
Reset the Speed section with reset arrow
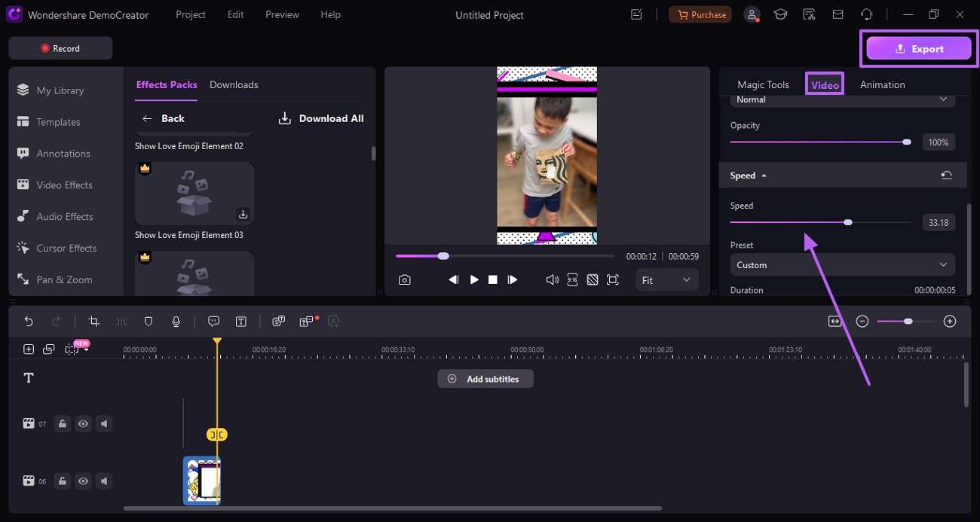(946, 175)
